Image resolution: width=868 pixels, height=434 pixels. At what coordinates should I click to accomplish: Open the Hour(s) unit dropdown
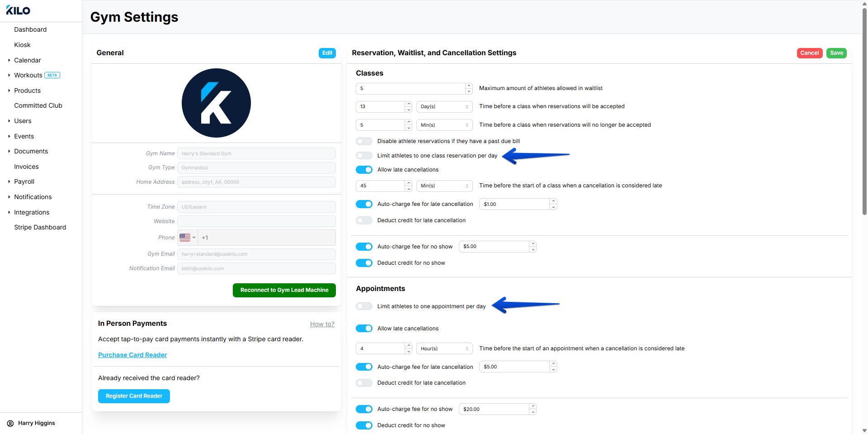click(444, 348)
